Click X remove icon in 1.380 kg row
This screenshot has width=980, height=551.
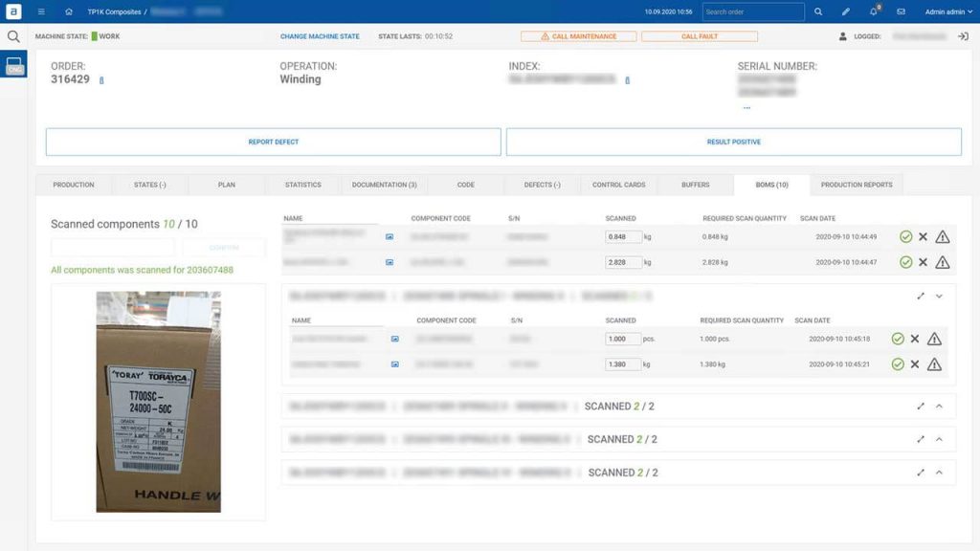click(914, 364)
